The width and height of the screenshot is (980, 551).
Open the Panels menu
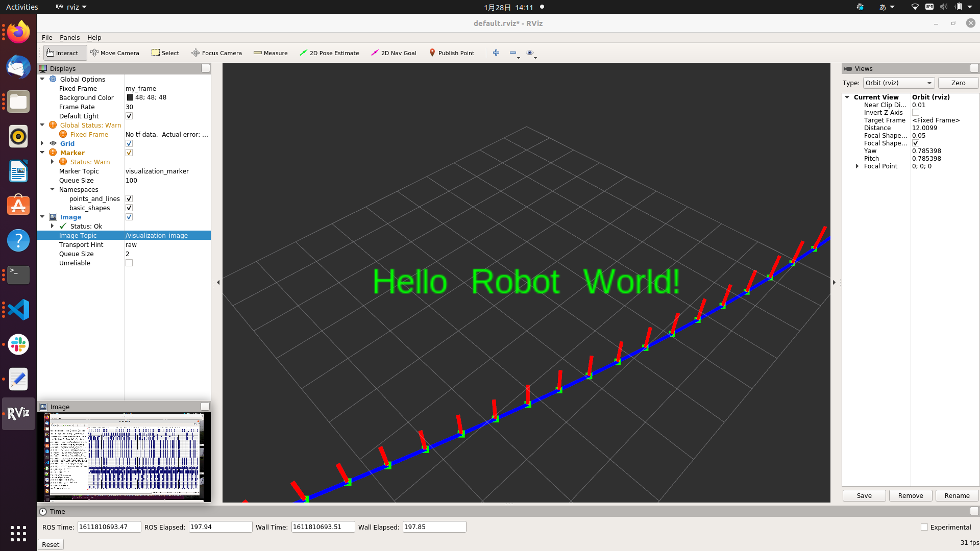point(69,37)
